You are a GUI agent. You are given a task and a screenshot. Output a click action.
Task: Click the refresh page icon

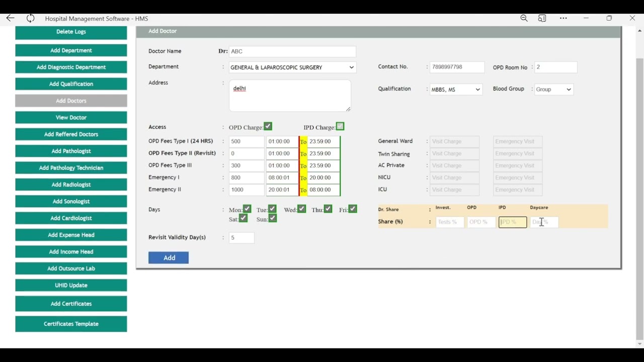coord(31,18)
